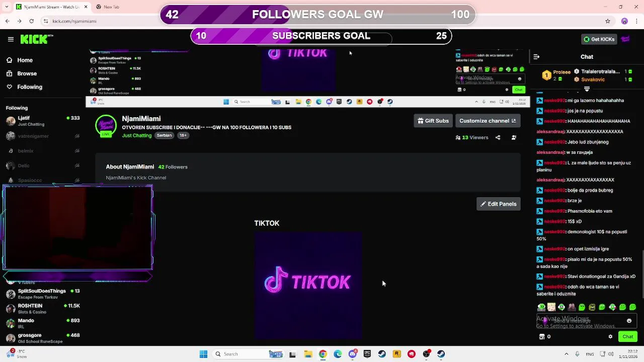Open the large TIKTOK panel image
644x362 pixels.
[308, 286]
